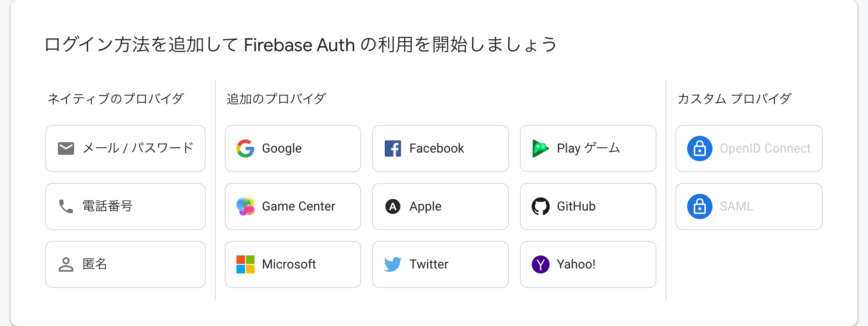Choose the Yahoo! provider card
Screen dimensions: 868x326
588,264
